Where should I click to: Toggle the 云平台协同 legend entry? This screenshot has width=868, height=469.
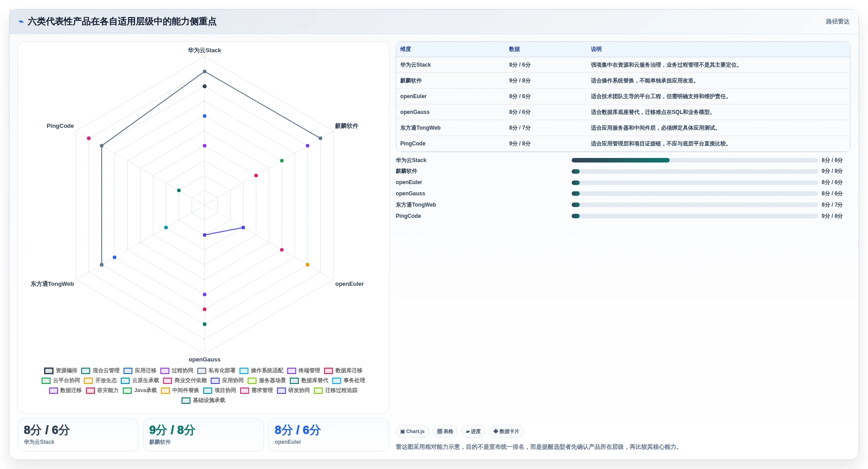tap(61, 380)
